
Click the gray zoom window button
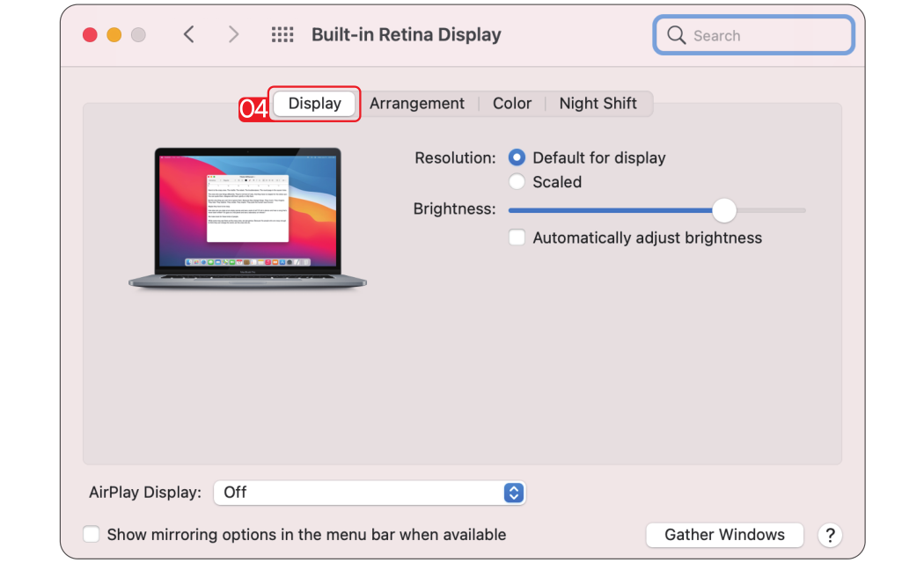(138, 35)
